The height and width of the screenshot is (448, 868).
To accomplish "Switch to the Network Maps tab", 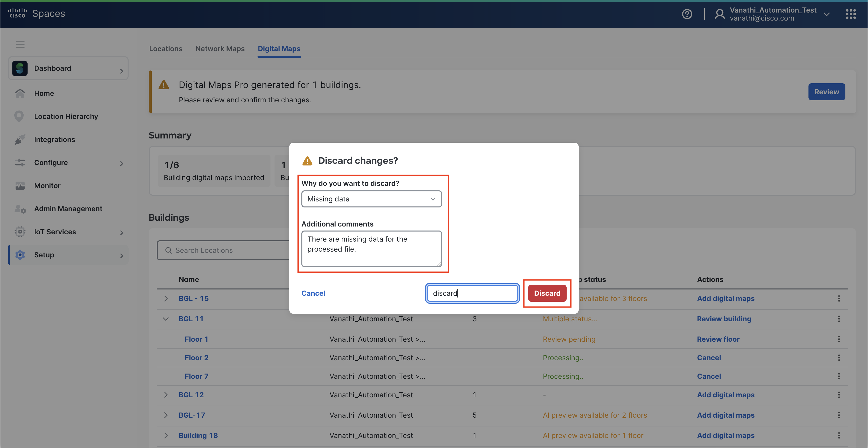I will coord(220,49).
